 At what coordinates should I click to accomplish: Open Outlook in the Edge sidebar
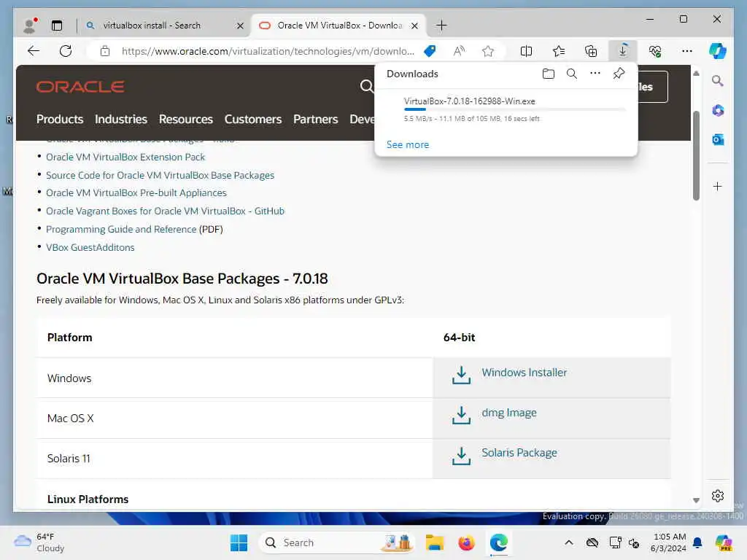coord(718,139)
